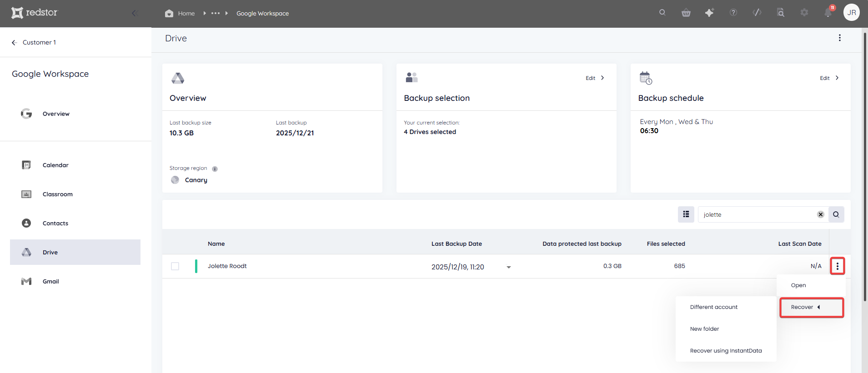Select New folder recover option
The height and width of the screenshot is (373, 868).
coord(726,329)
